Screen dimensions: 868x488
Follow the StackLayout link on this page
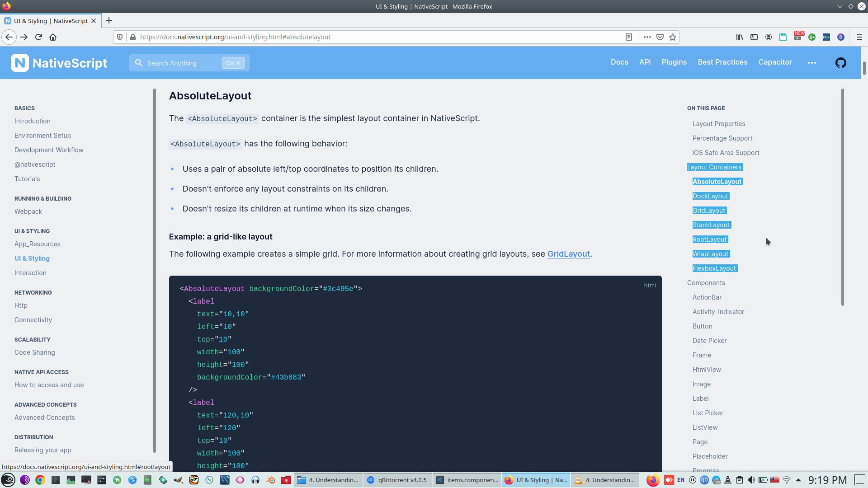click(x=711, y=225)
